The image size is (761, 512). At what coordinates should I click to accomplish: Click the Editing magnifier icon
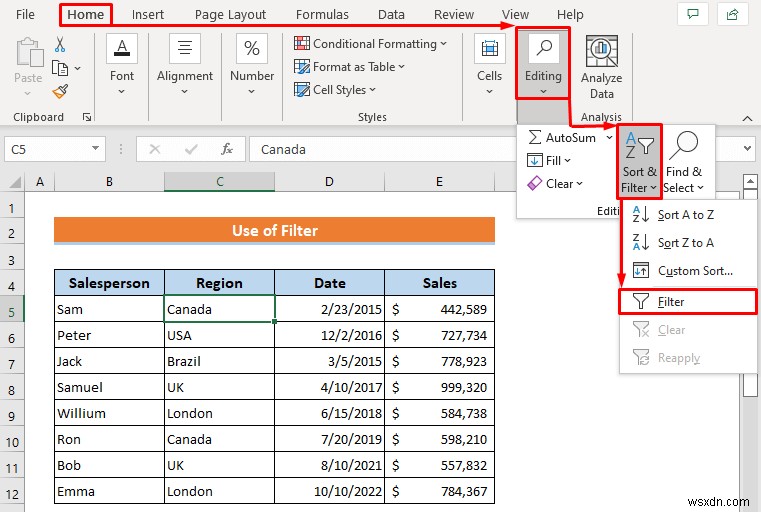[x=544, y=49]
